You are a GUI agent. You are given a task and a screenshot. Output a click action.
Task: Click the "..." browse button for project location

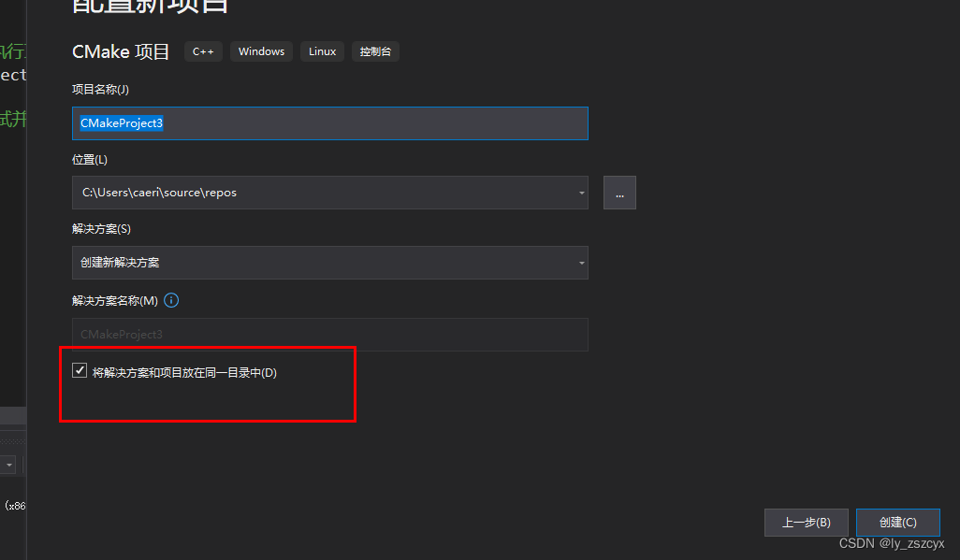(x=619, y=193)
